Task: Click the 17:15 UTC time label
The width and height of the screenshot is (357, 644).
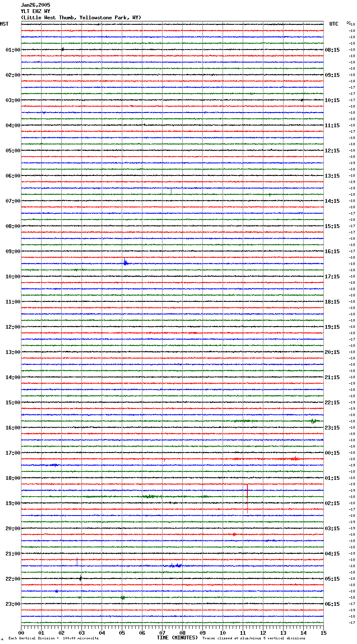Action: tap(332, 277)
